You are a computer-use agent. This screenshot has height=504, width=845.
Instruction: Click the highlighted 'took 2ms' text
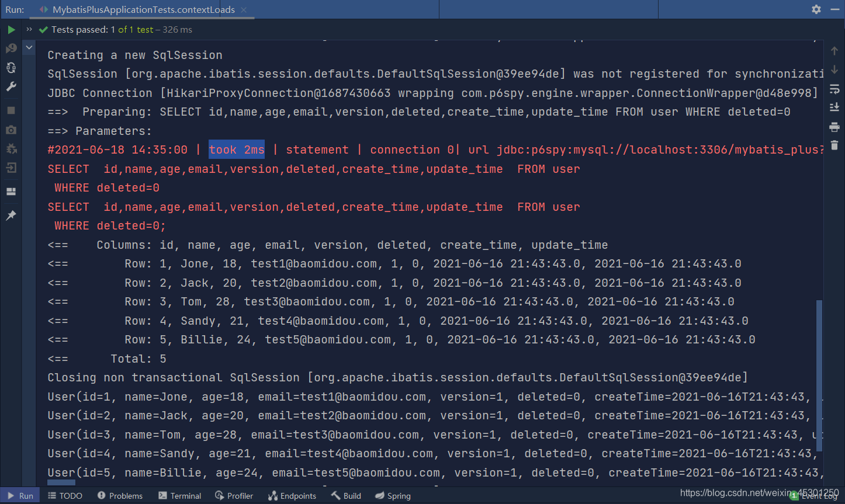237,150
